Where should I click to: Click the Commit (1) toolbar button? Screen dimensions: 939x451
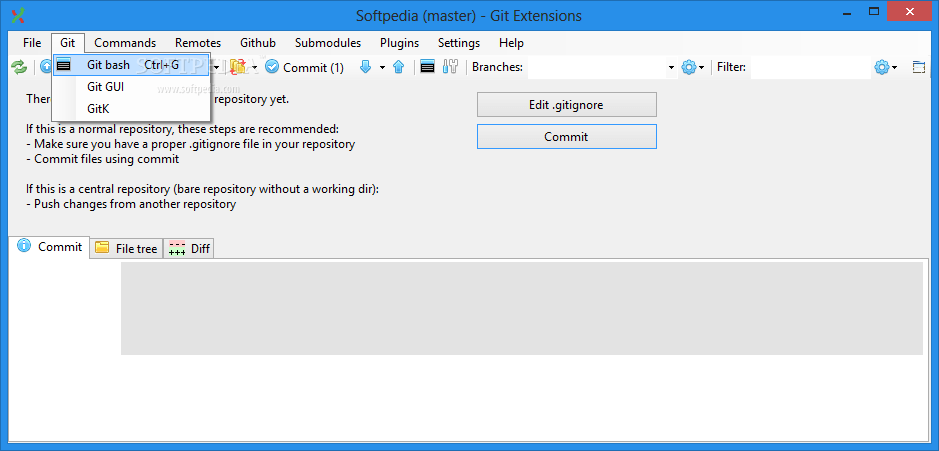point(304,67)
